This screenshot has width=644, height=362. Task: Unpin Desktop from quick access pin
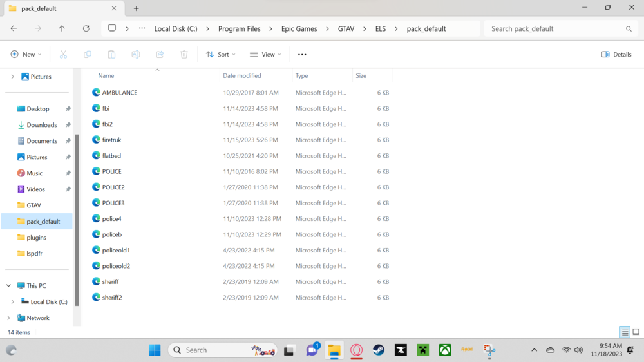click(68, 109)
